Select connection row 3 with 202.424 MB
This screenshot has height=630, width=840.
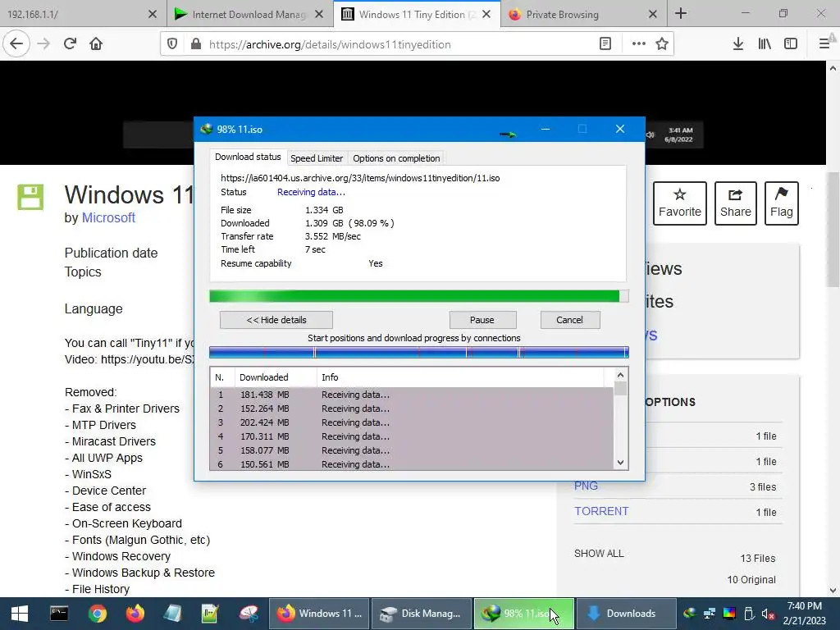pyautogui.click(x=412, y=422)
